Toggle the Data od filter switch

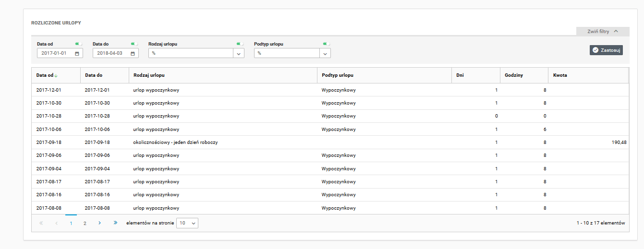[79, 44]
